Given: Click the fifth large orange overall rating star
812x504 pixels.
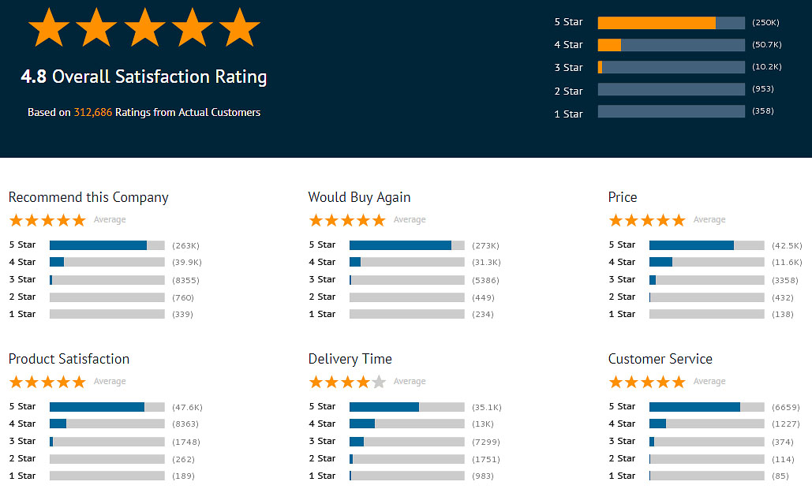Looking at the screenshot, I should tap(239, 28).
